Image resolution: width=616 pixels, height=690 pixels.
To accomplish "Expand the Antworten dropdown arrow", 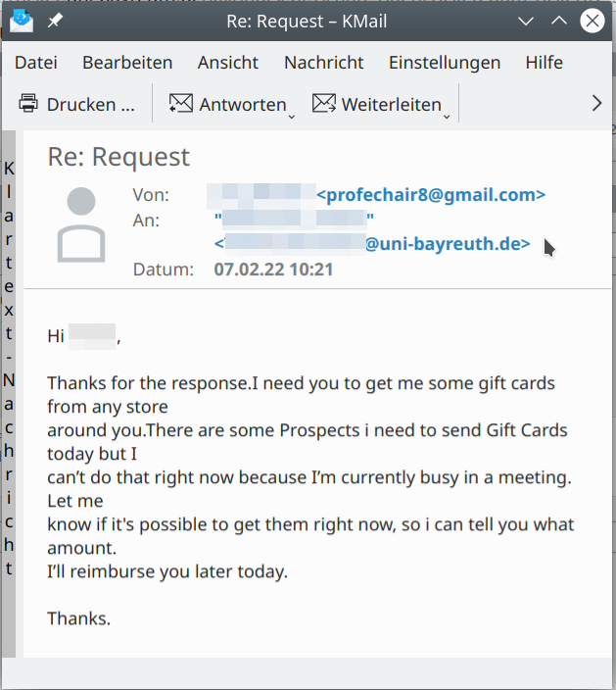I will 292,117.
